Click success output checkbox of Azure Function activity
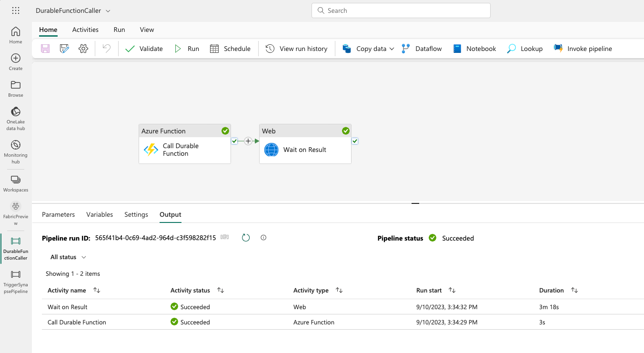 coord(234,141)
